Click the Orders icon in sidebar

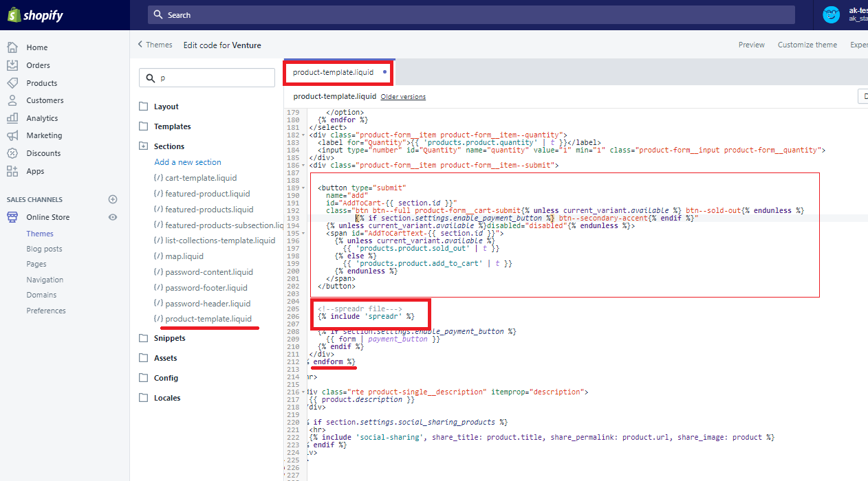[12, 65]
